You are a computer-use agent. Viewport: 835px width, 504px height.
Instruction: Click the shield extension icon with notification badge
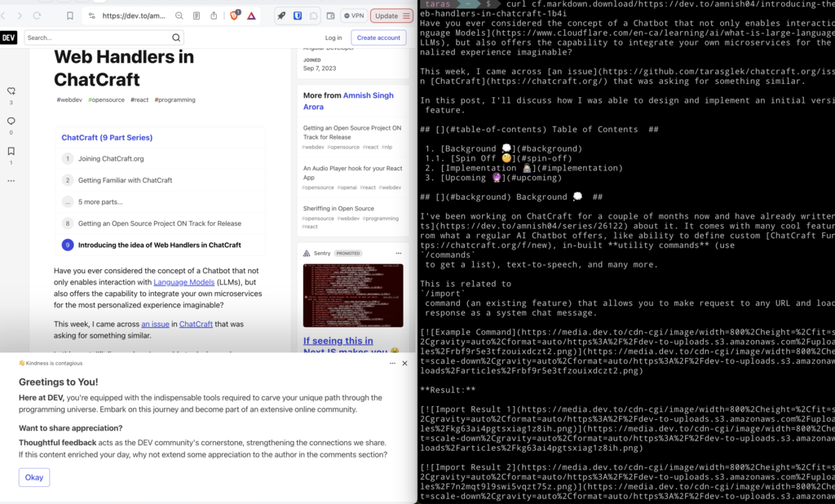click(x=233, y=15)
